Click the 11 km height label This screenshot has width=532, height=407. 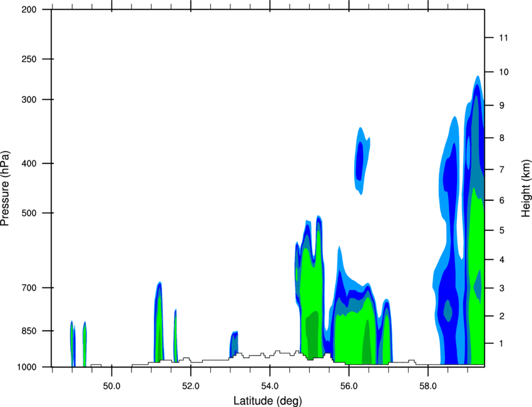point(503,38)
